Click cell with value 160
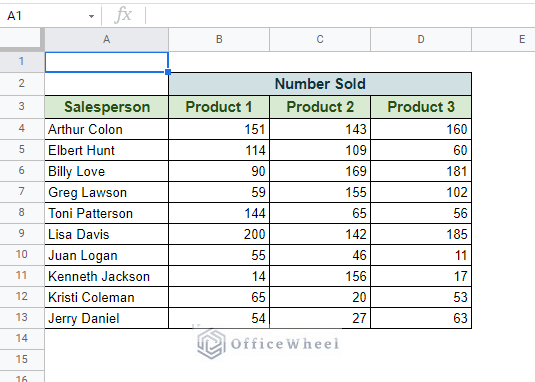The height and width of the screenshot is (382, 535). pyautogui.click(x=421, y=129)
